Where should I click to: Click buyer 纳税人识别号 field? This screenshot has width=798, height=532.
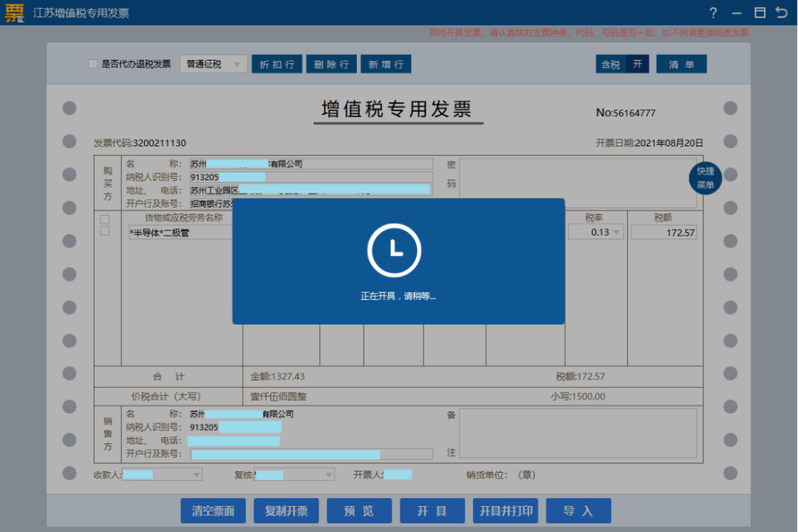point(311,177)
